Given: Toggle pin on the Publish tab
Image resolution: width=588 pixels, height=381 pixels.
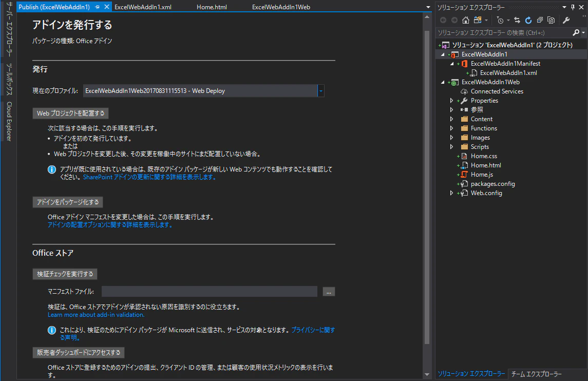Looking at the screenshot, I should click(98, 7).
